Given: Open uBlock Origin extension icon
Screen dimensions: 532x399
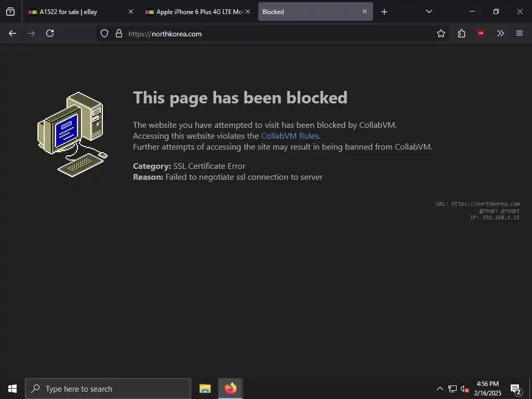Looking at the screenshot, I should click(x=481, y=33).
